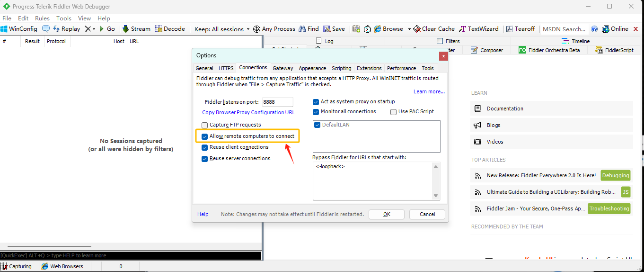Open the Help menu
Image resolution: width=644 pixels, height=272 pixels.
pyautogui.click(x=104, y=18)
